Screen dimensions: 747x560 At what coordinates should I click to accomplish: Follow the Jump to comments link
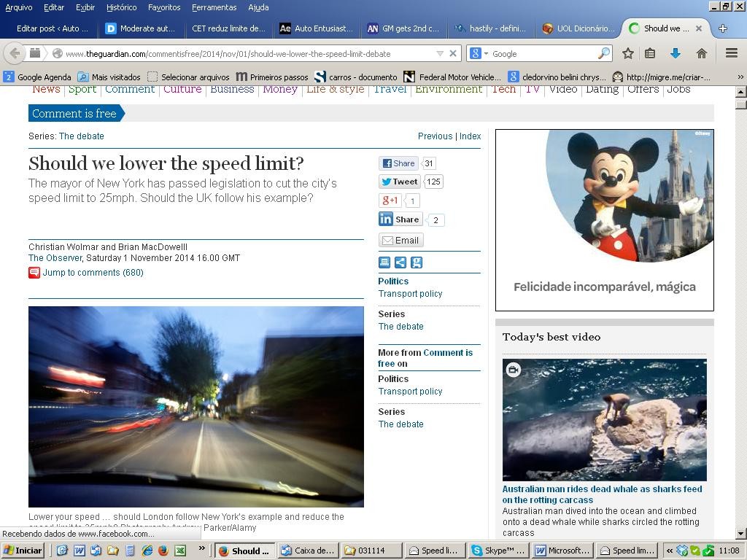coord(93,273)
